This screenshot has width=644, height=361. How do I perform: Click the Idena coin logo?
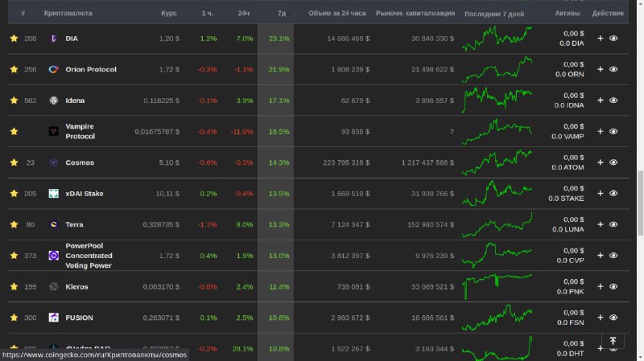click(x=53, y=101)
